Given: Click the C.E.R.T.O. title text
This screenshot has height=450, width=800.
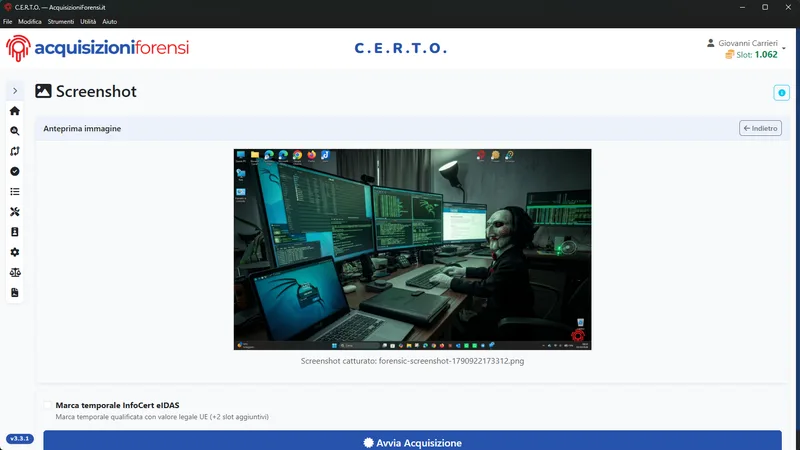Looking at the screenshot, I should [x=401, y=48].
